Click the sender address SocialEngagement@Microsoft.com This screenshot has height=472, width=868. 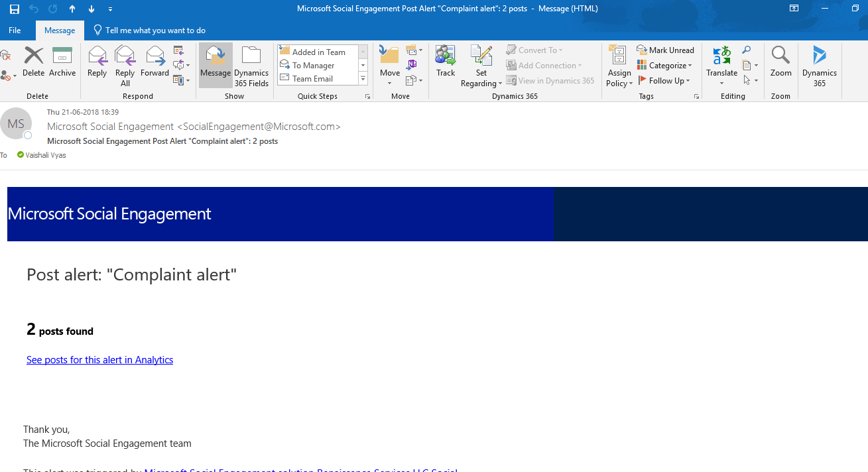pyautogui.click(x=259, y=127)
